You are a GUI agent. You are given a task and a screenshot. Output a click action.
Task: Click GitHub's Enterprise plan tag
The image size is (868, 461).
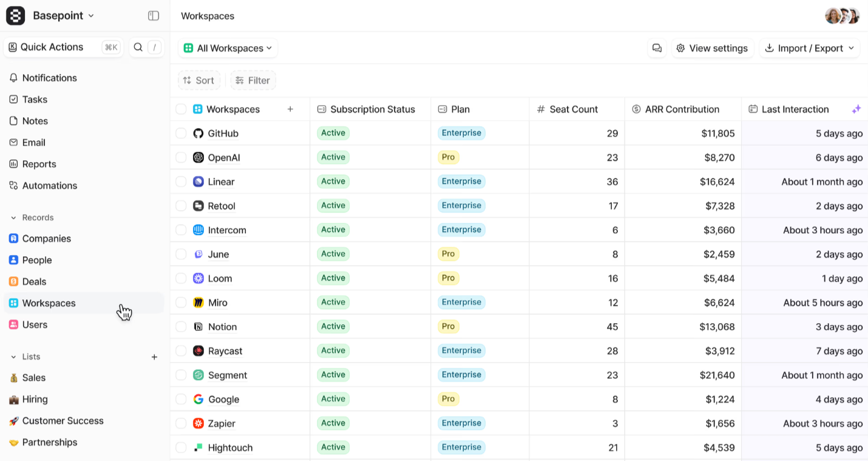click(461, 133)
